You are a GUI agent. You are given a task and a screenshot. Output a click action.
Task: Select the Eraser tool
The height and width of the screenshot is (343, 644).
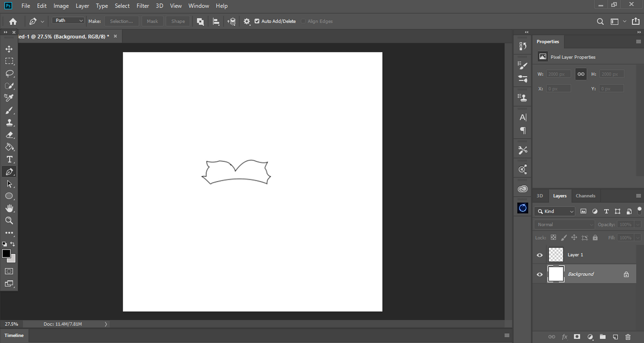click(9, 135)
